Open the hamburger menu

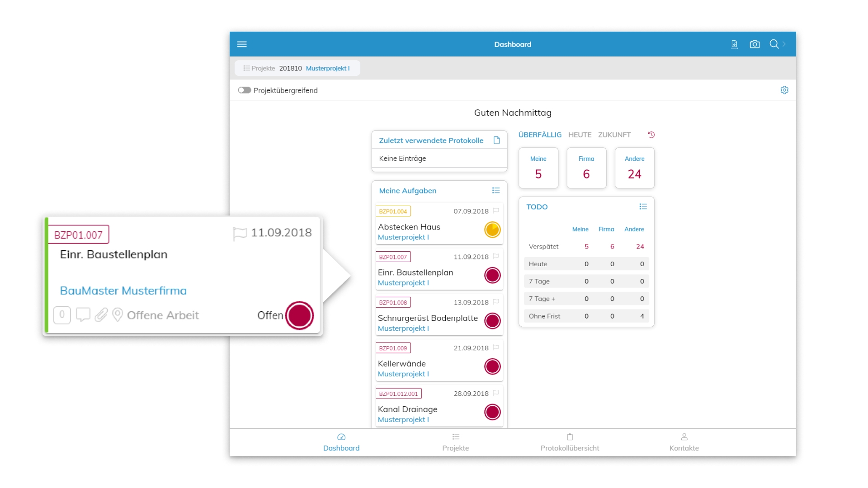tap(242, 44)
